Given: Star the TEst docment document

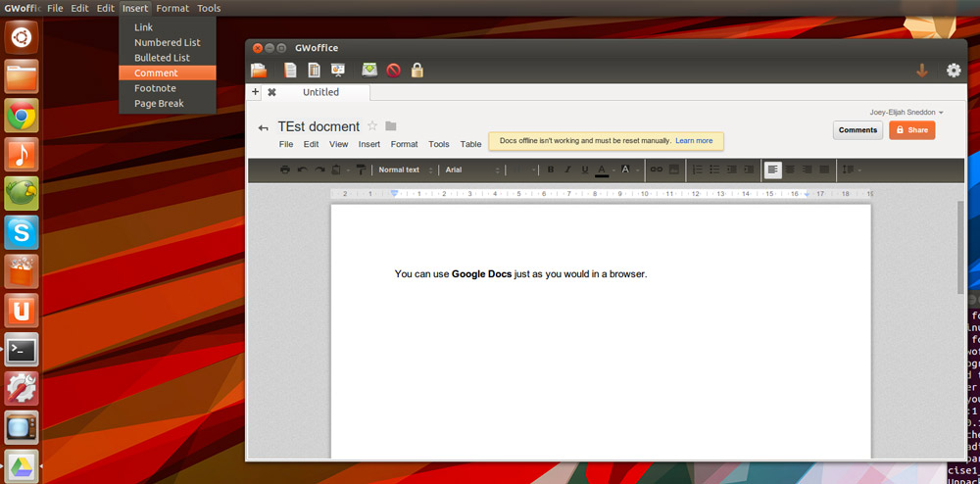Looking at the screenshot, I should pos(372,126).
